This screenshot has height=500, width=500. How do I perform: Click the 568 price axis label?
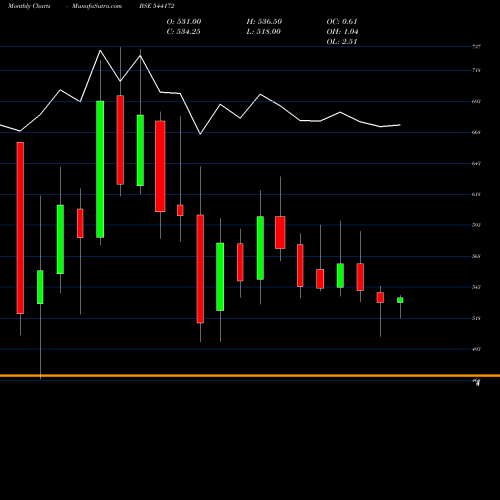pyautogui.click(x=476, y=256)
